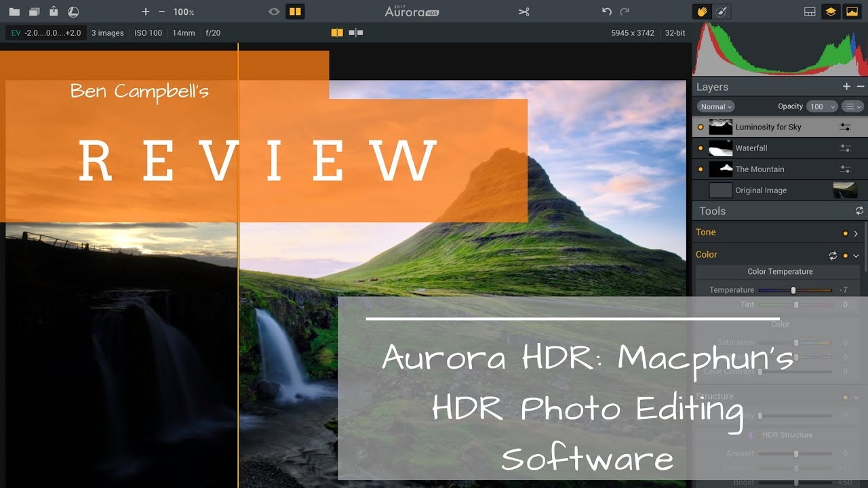Click the Waterfall mask thumbnail
Screen dimensions: 868x488
720,148
